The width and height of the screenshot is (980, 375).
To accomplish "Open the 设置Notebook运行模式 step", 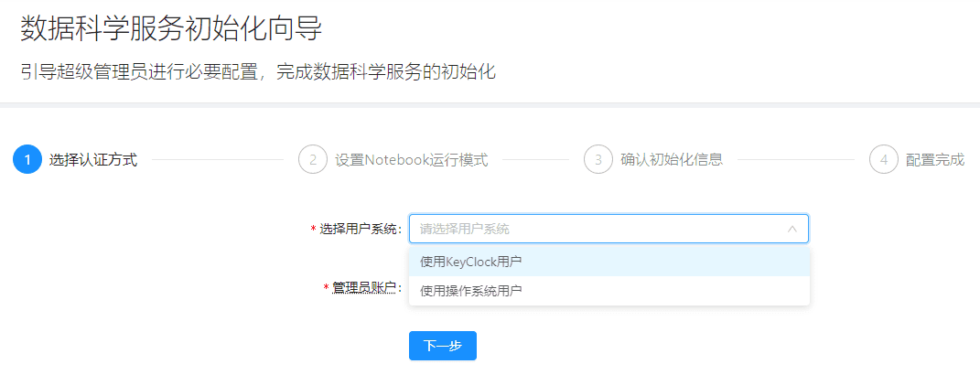I will tap(411, 160).
